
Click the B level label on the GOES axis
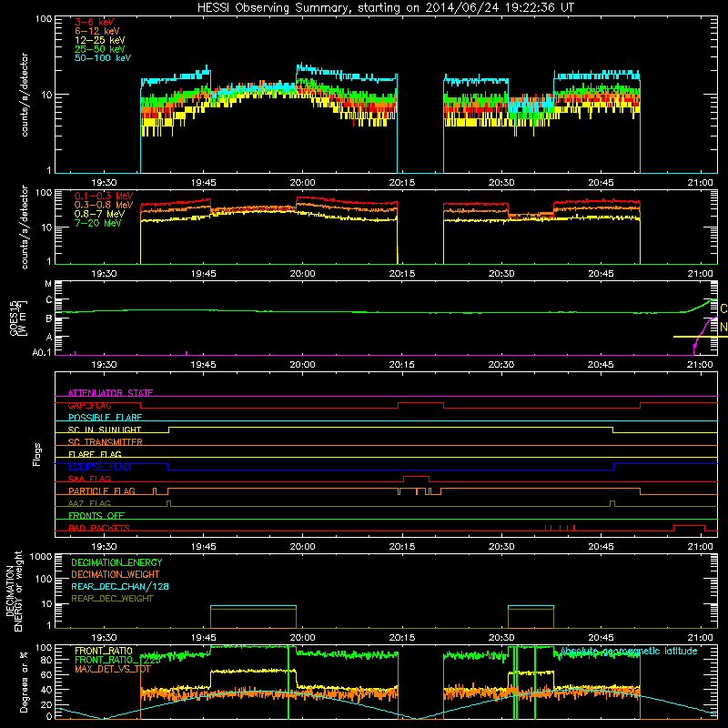point(49,318)
